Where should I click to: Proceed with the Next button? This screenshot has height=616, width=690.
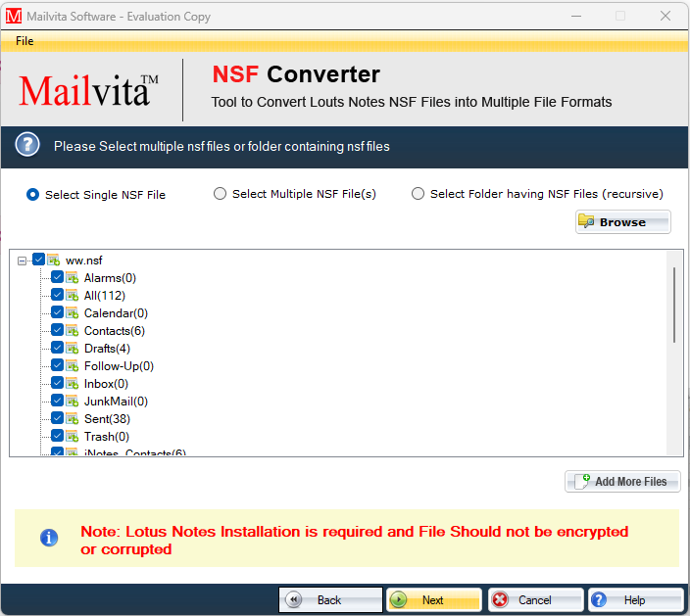(x=434, y=599)
